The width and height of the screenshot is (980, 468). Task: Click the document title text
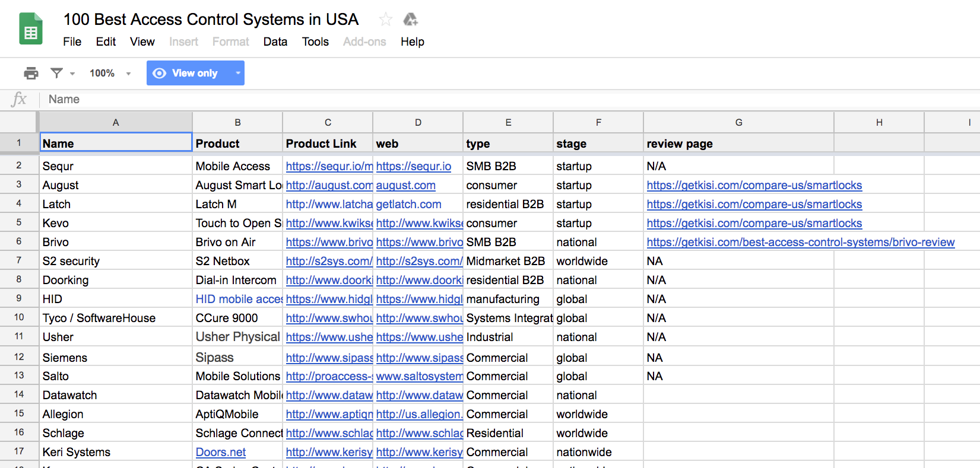(211, 20)
